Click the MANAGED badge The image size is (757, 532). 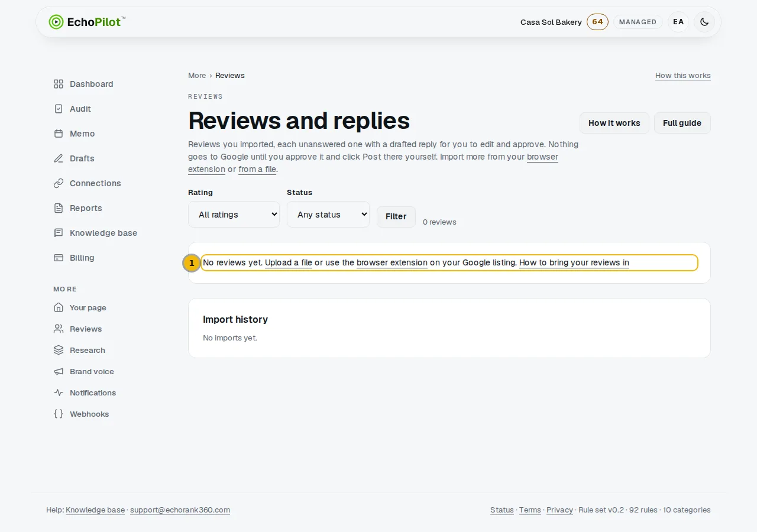tap(638, 22)
